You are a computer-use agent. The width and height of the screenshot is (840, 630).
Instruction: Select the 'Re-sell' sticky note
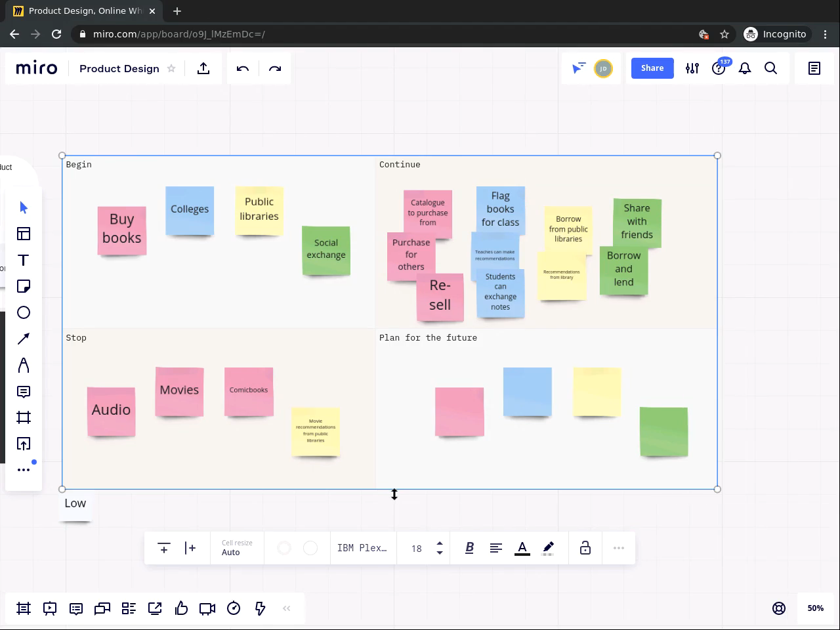point(440,297)
